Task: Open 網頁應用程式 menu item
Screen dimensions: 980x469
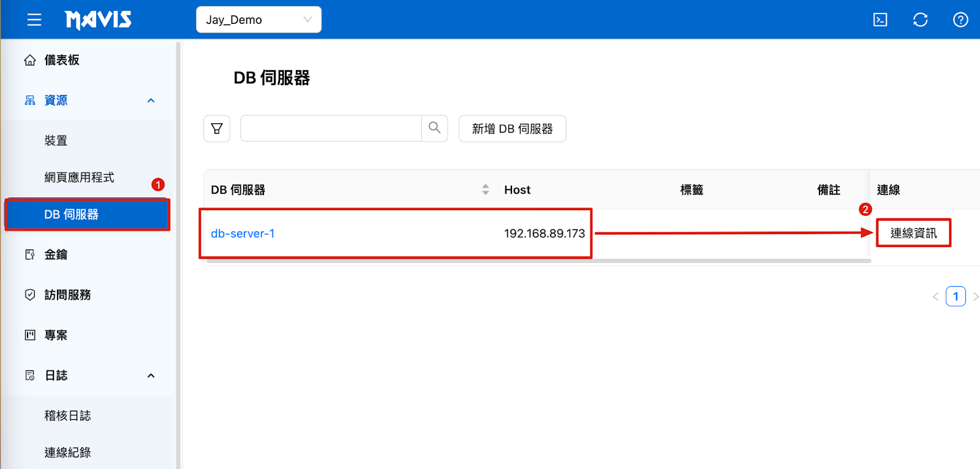Action: (x=79, y=177)
